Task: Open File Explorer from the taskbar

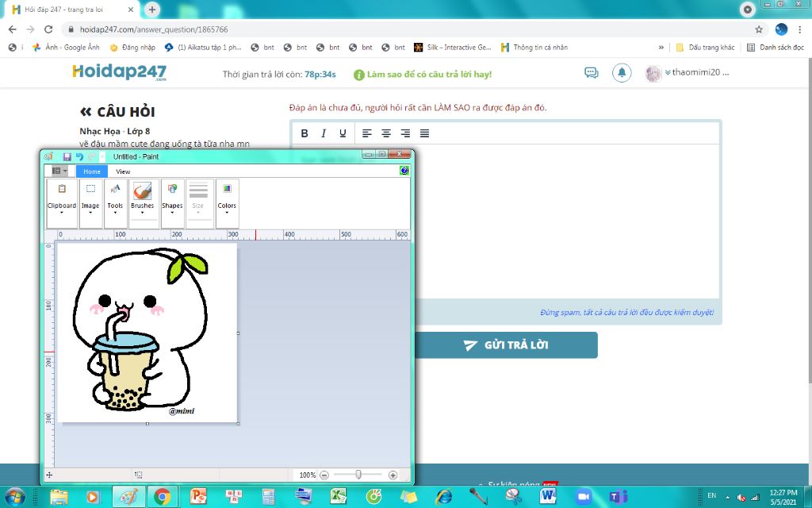Action: (59, 497)
